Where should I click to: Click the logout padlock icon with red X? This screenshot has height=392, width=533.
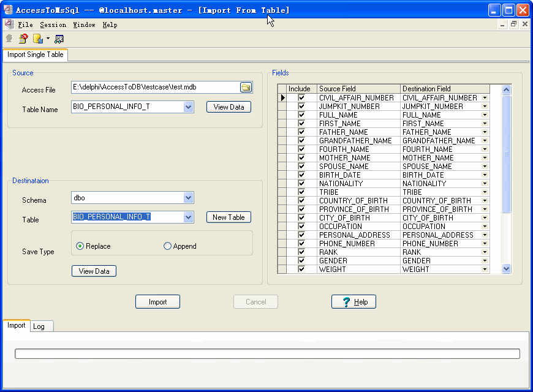click(23, 39)
